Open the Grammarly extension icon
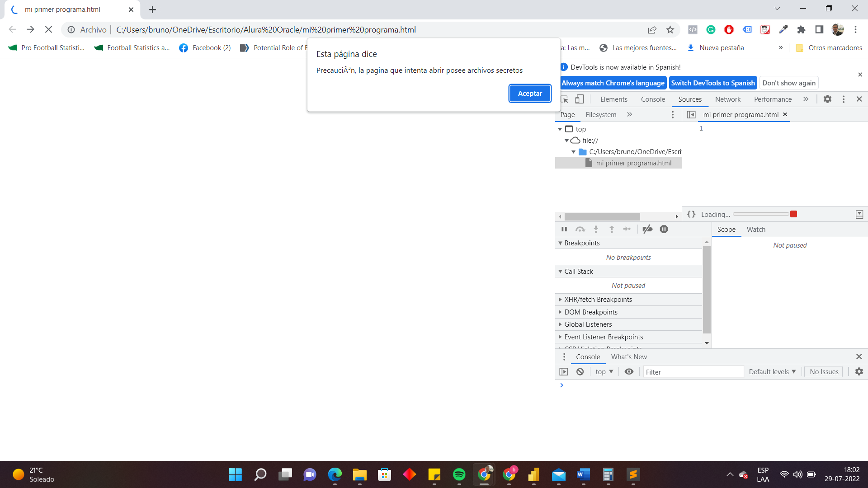This screenshot has height=488, width=868. tap(711, 30)
